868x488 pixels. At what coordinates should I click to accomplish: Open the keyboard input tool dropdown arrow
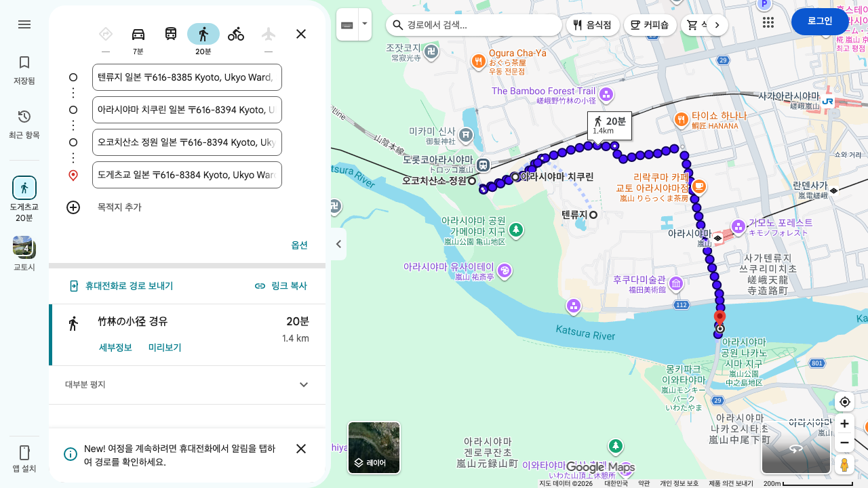tap(365, 24)
